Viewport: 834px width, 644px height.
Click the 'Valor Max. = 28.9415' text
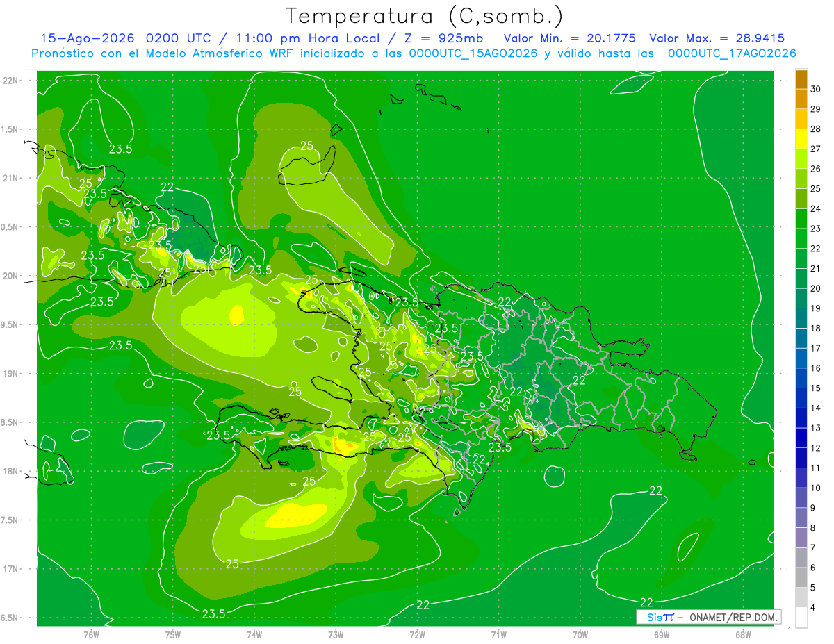[717, 38]
